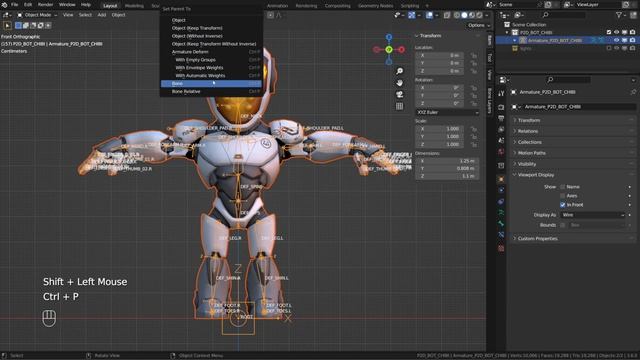Open the Render menu
This screenshot has height=360, width=640.
tap(45, 5)
